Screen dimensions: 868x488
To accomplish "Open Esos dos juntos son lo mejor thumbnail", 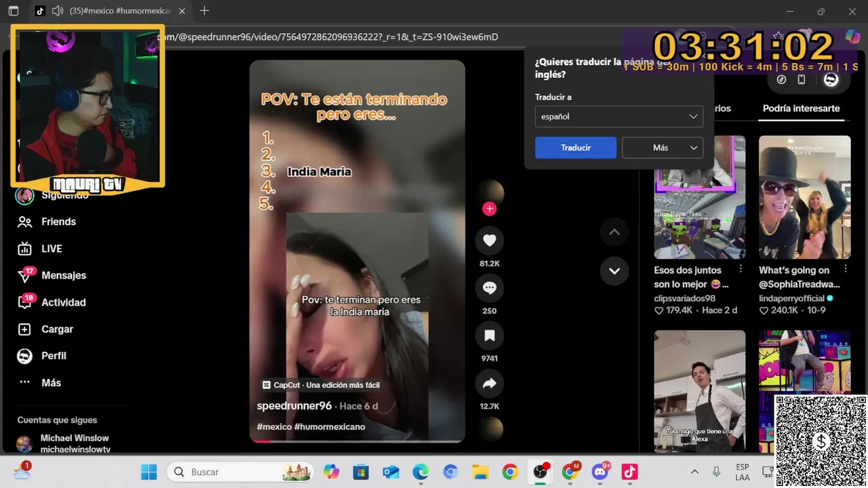I will (x=700, y=197).
